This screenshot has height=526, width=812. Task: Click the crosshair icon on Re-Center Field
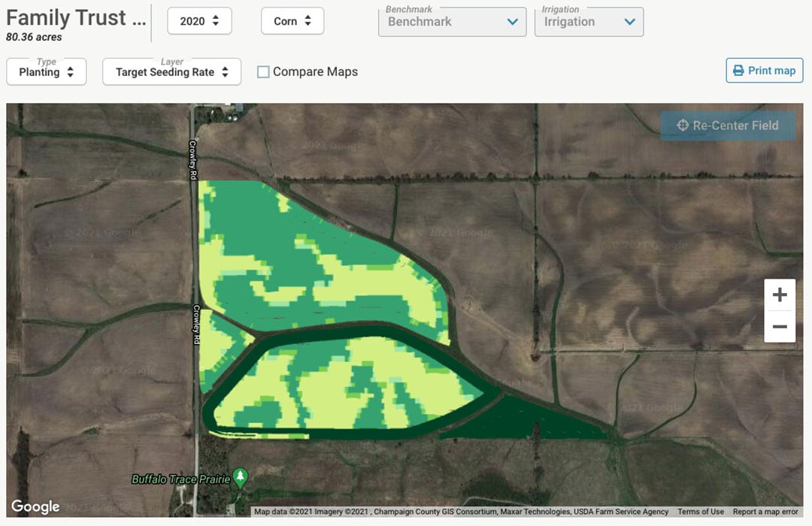(682, 125)
